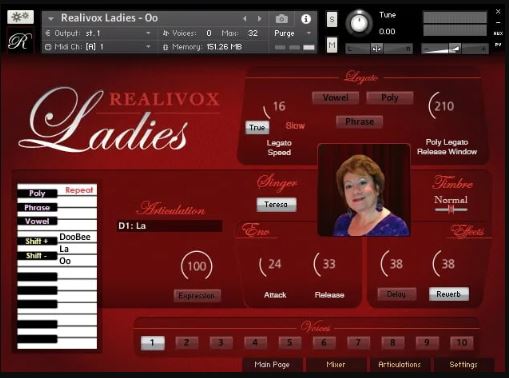Open the Articulations tab

399,365
